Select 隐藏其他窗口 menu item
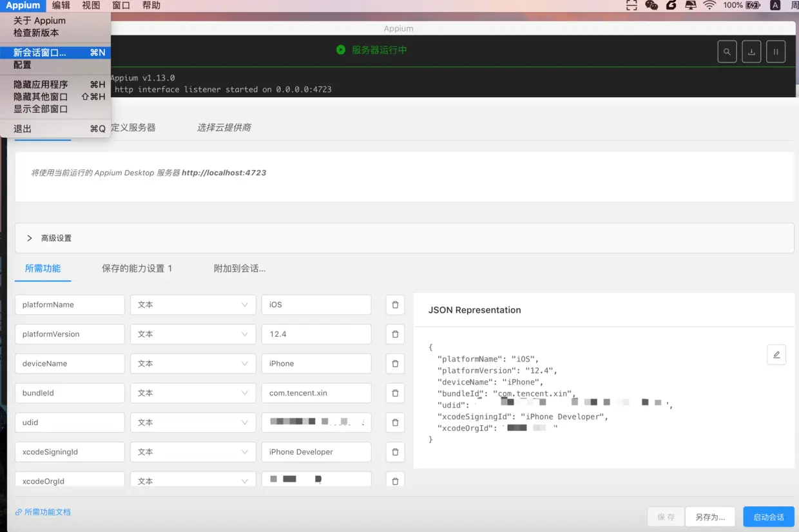Screen dimensions: 799x532 point(55,97)
